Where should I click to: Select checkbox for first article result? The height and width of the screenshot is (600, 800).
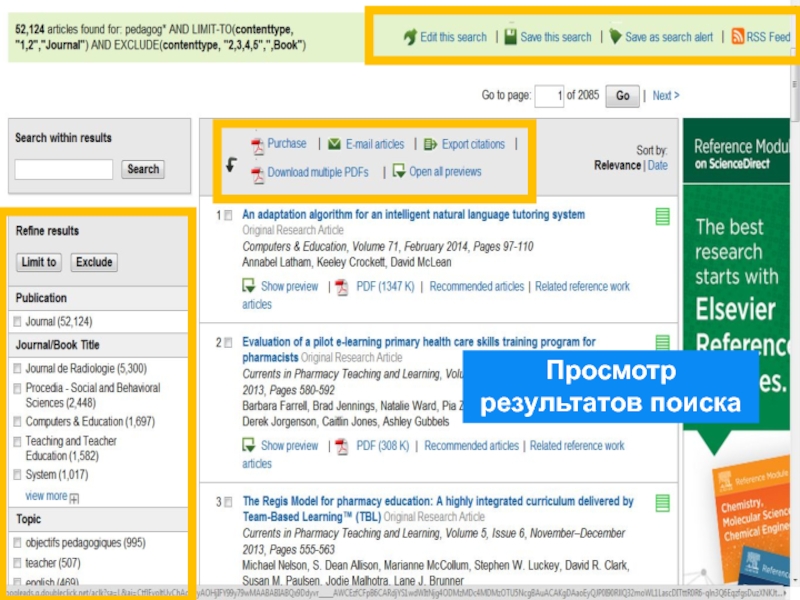coord(229,215)
